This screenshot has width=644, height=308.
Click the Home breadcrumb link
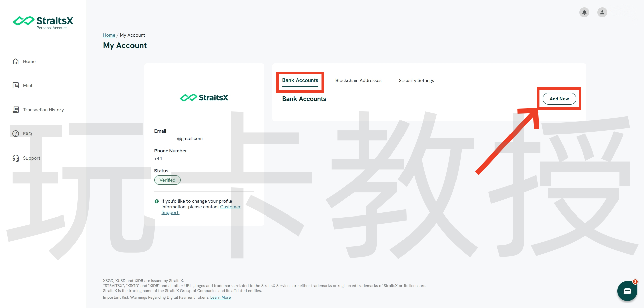[x=109, y=35]
